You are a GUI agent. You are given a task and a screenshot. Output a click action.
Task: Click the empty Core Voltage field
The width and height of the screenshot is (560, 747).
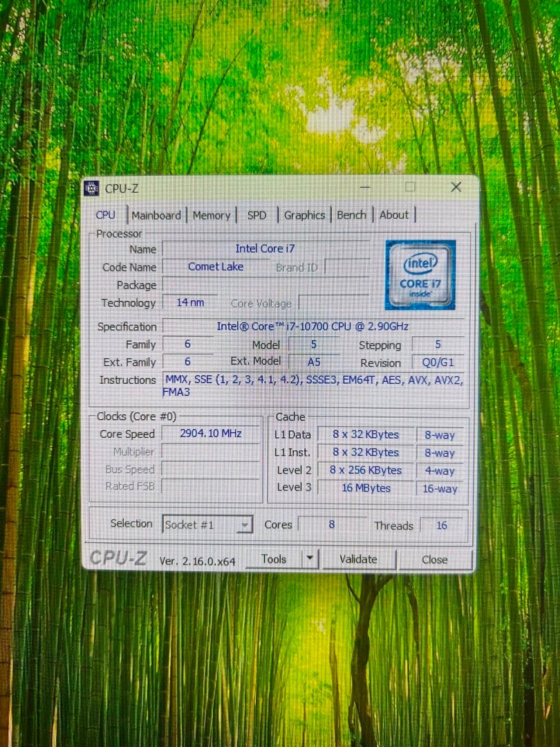[333, 304]
